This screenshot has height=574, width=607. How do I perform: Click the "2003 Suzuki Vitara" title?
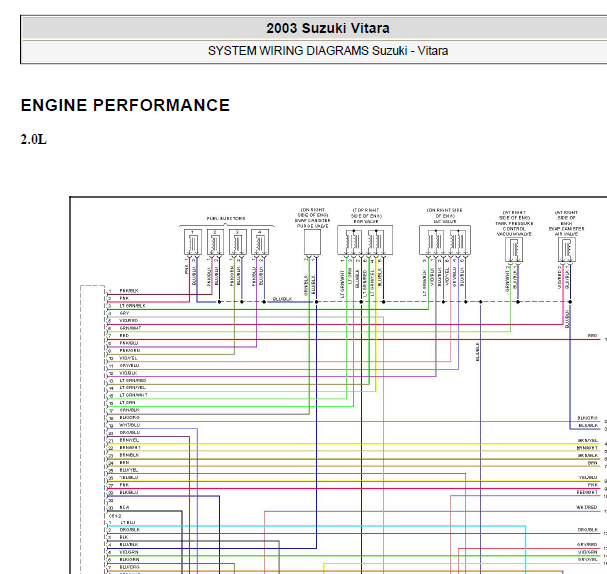[x=328, y=28]
